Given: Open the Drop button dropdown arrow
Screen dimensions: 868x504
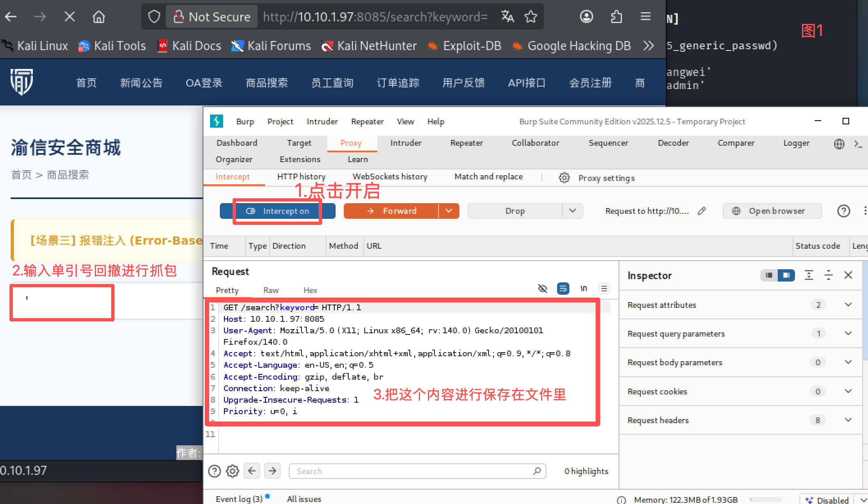Looking at the screenshot, I should coord(573,211).
